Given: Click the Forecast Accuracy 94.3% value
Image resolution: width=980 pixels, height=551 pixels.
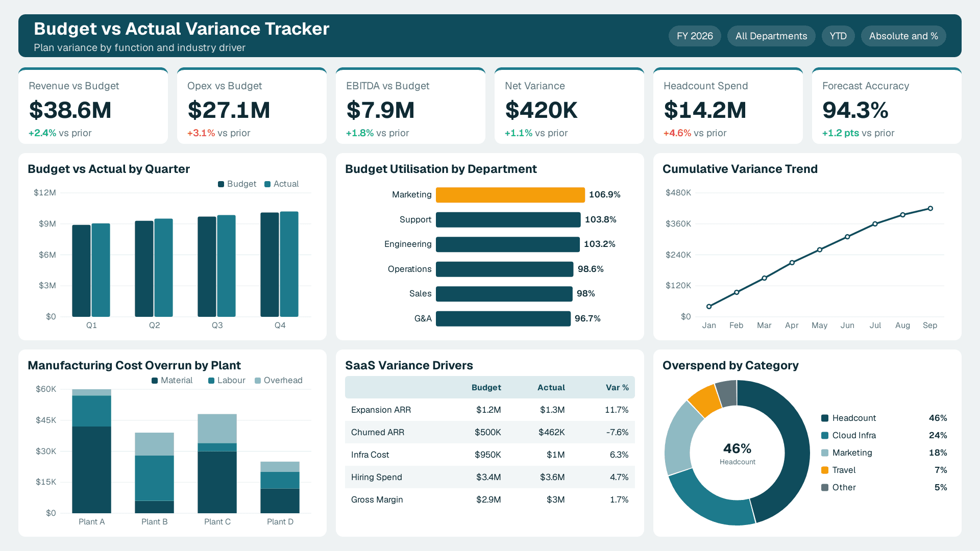Looking at the screenshot, I should pos(855,110).
